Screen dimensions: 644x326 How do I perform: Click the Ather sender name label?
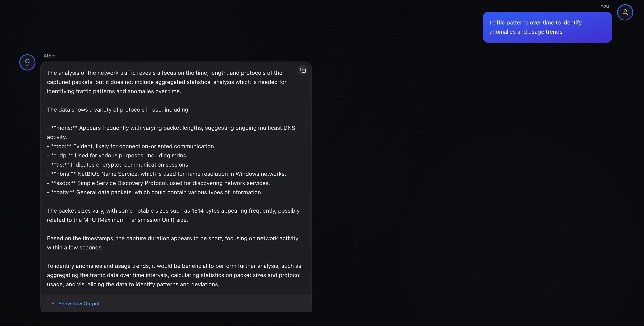50,55
